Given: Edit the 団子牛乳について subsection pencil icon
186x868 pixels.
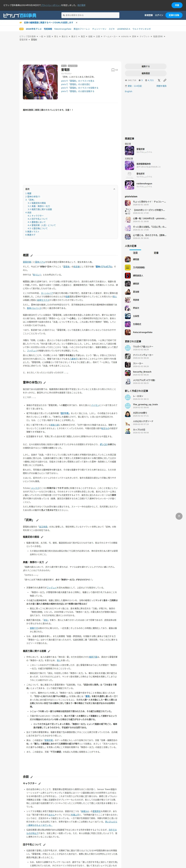Looking at the screenshot, I should [x=44, y=845].
